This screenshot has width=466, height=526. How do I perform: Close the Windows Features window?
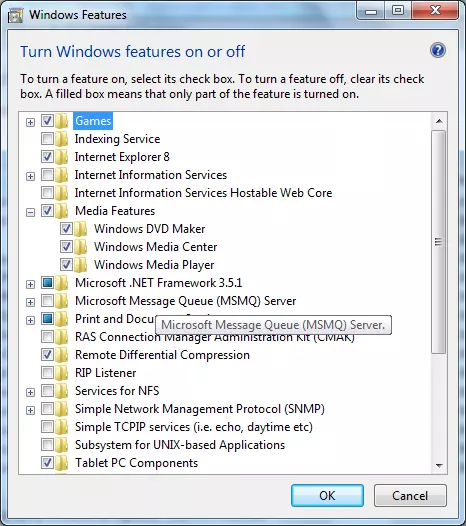(435, 10)
